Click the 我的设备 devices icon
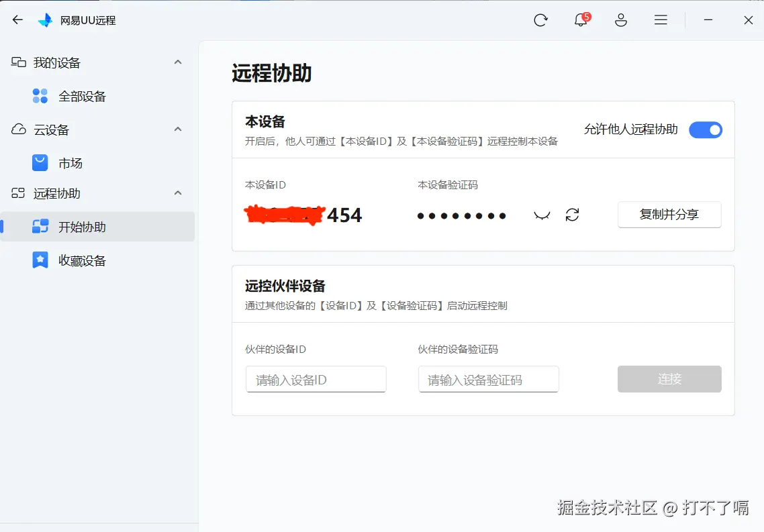This screenshot has width=764, height=532. pos(19,62)
